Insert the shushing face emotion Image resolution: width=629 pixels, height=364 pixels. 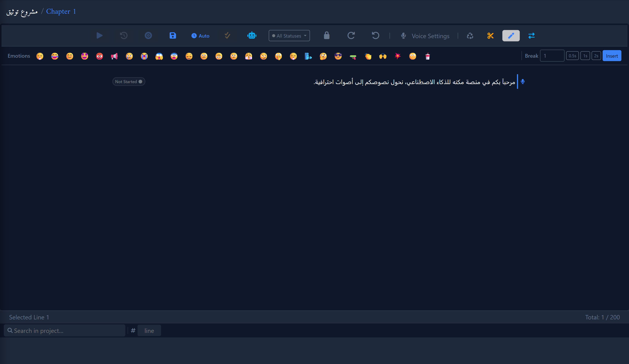coord(278,56)
